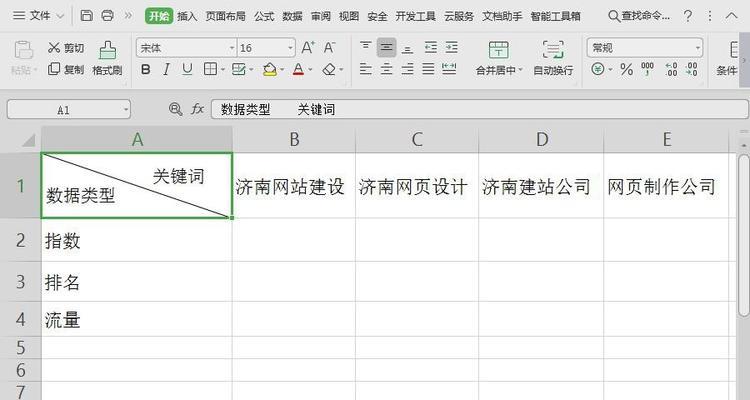This screenshot has height=400, width=750.
Task: Click the currency format icon
Action: coord(598,69)
